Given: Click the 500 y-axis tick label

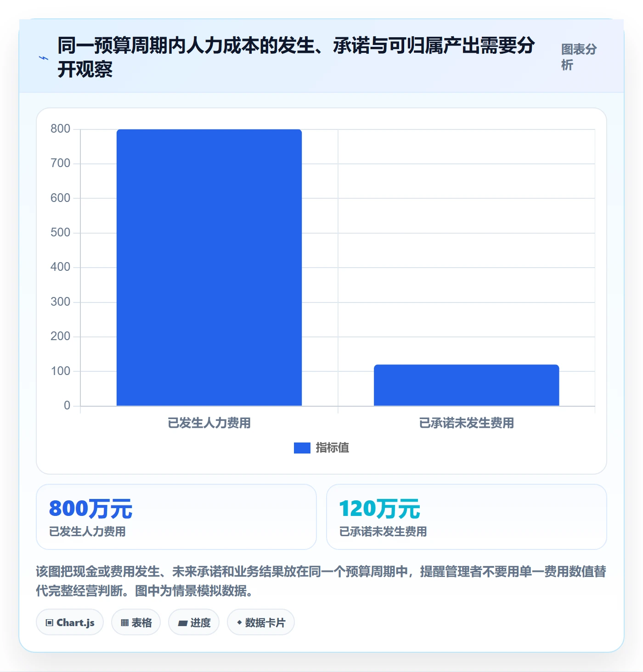Looking at the screenshot, I should point(60,233).
